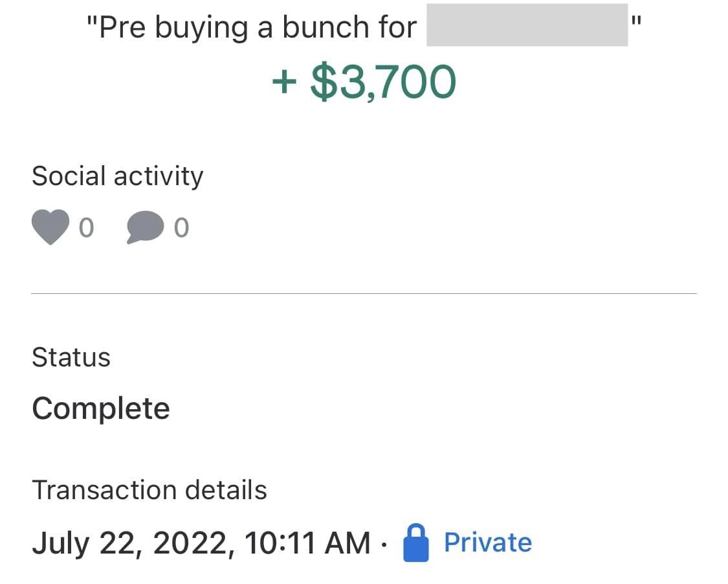Tap the 10:11 AM time text
This screenshot has width=728, height=584.
pos(307,543)
